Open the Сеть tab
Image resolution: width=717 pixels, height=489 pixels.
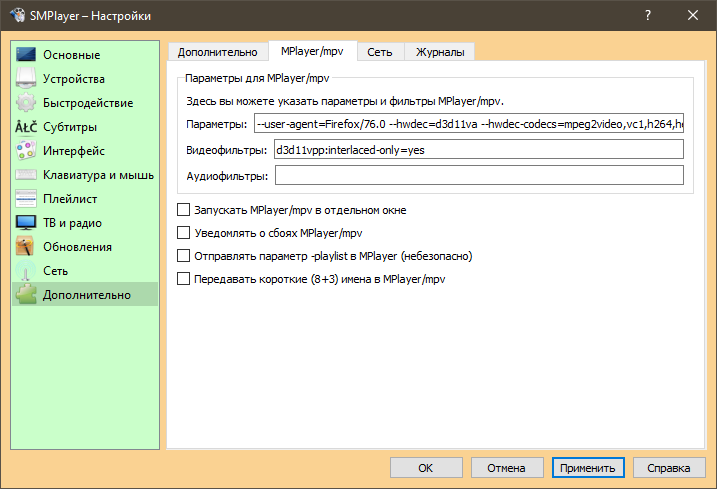click(x=379, y=51)
